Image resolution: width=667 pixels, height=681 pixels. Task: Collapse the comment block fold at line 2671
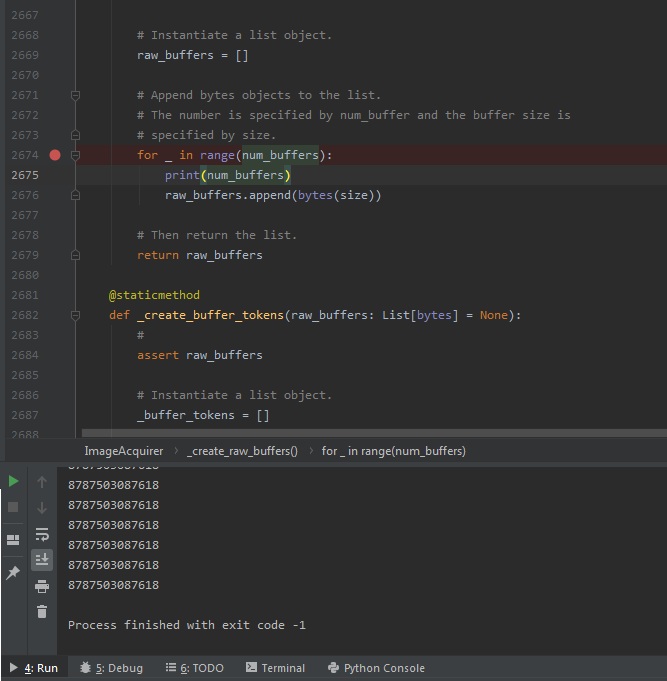[75, 95]
